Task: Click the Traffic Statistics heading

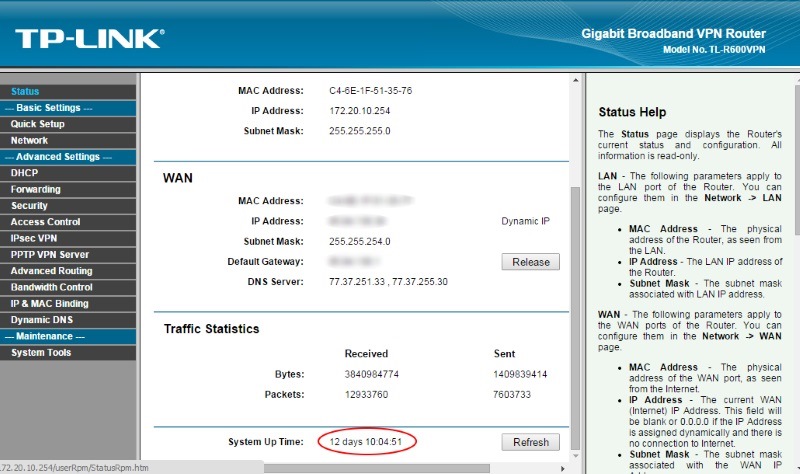Action: tap(211, 329)
